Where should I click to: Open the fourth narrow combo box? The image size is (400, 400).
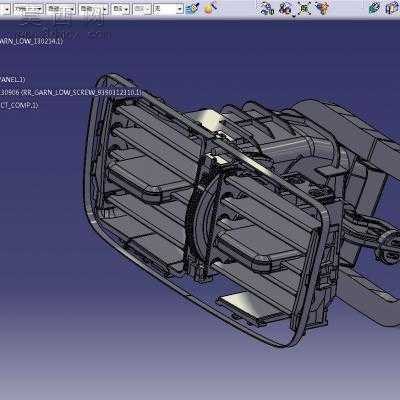point(120,9)
